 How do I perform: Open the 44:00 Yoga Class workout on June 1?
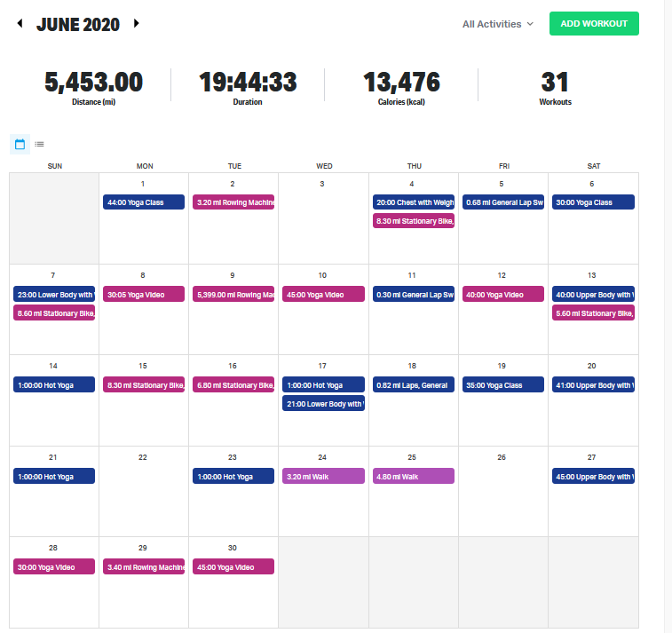pos(143,202)
